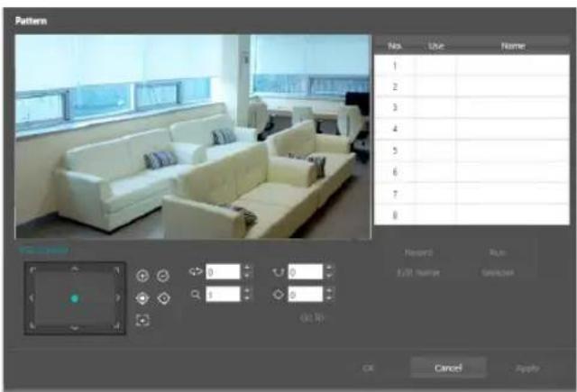The height and width of the screenshot is (392, 577).
Task: Decrease the tilt value stepper
Action: point(329,276)
